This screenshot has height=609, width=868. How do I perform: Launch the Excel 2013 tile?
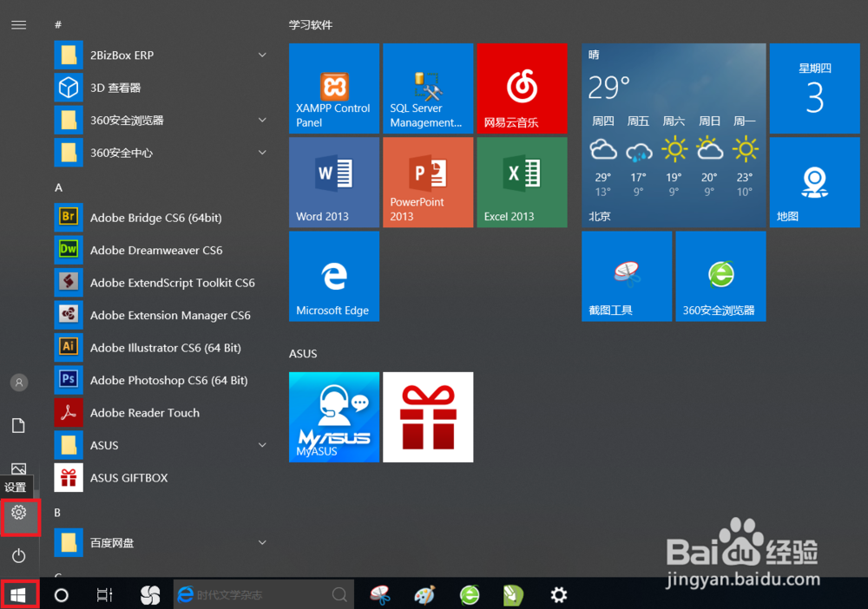522,182
